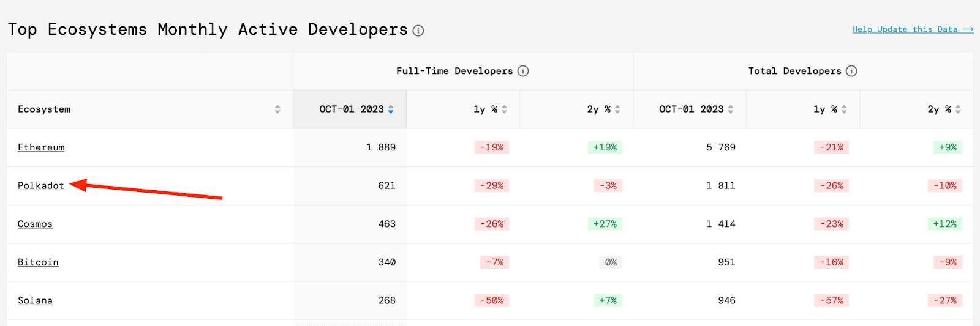Click Full-Time Developers info icon
The image size is (980, 326).
(523, 71)
